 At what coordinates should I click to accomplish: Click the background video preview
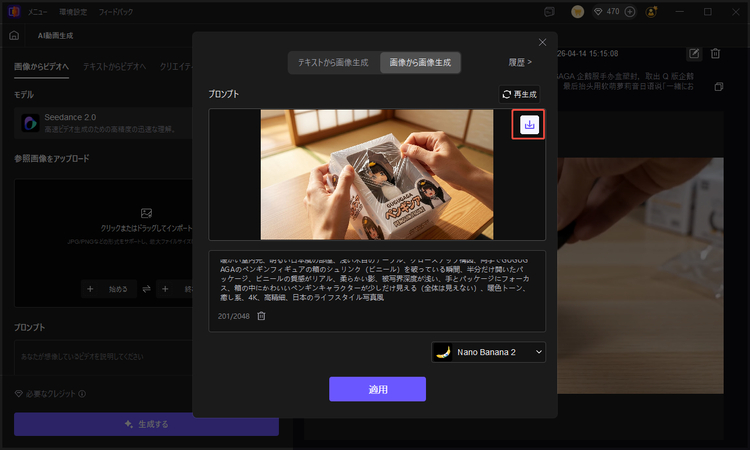point(640,276)
